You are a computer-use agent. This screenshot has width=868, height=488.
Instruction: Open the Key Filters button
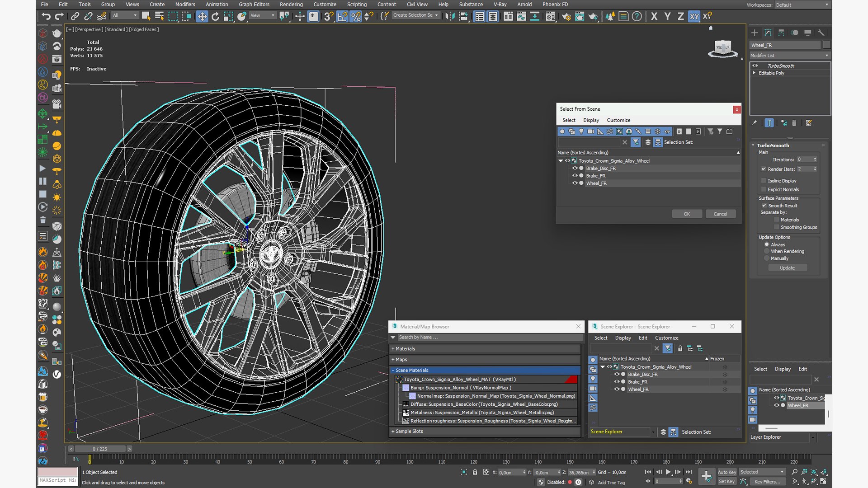pos(767,482)
